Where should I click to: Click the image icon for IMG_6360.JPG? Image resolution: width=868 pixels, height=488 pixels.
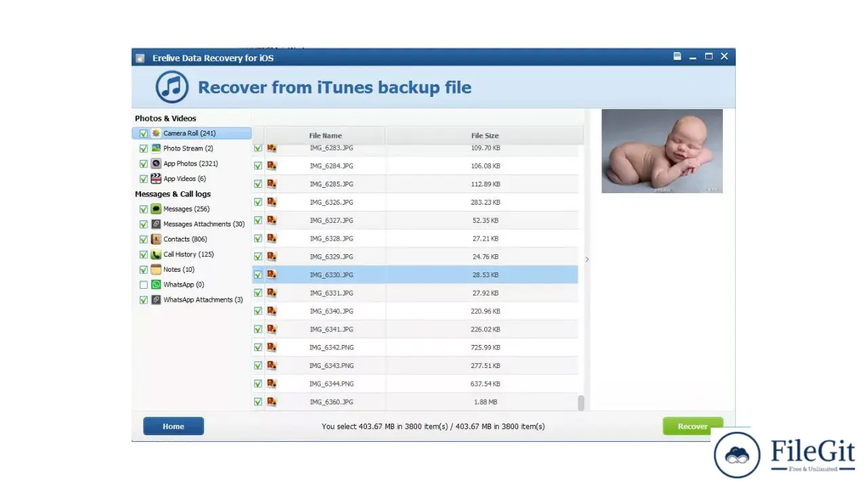pos(271,402)
